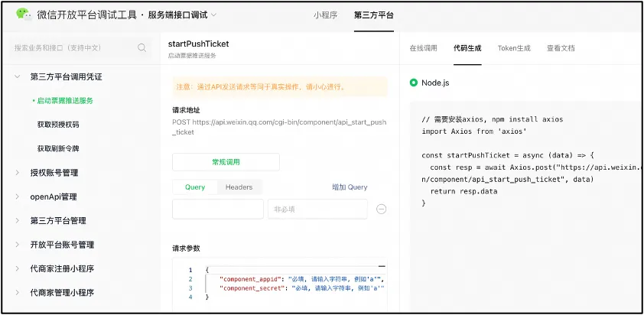Open the 代码生成 tab

pyautogui.click(x=467, y=48)
